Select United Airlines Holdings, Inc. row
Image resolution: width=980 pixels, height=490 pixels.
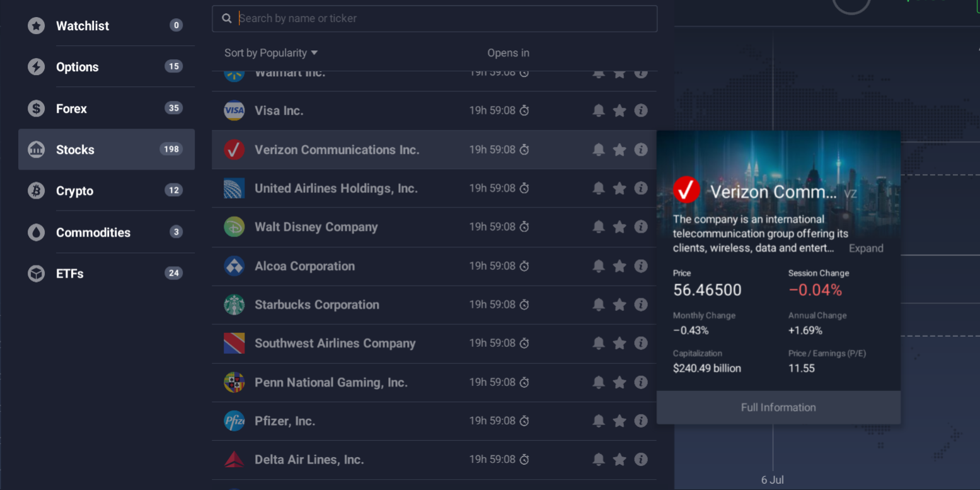(x=434, y=188)
